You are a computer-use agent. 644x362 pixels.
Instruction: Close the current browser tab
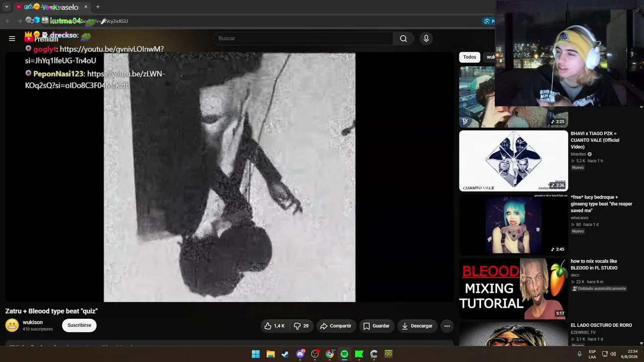86,7
